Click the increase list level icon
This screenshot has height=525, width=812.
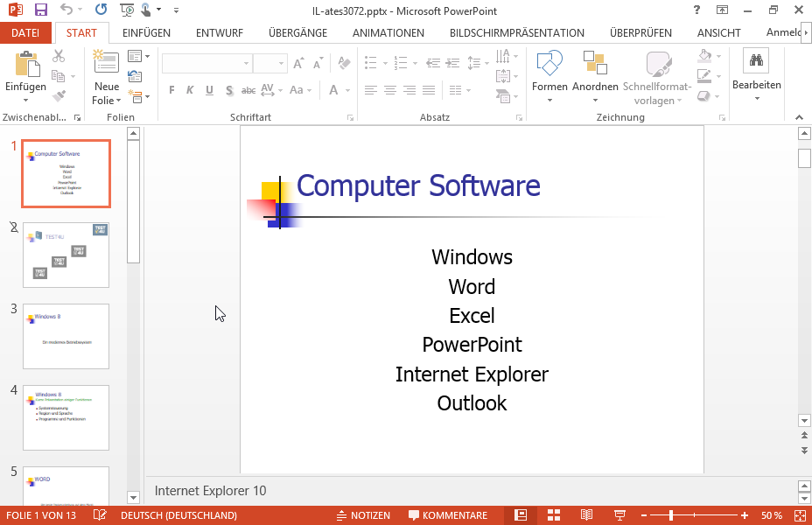click(453, 63)
